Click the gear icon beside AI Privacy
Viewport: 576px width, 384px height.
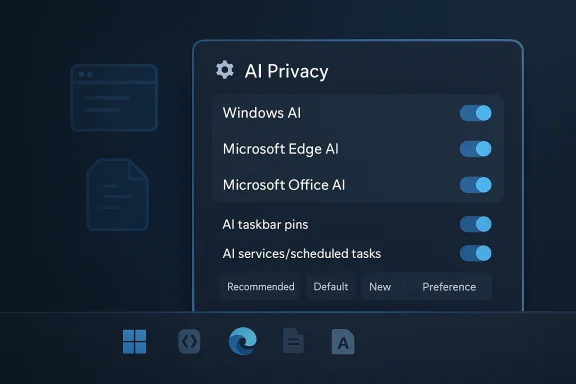(224, 70)
